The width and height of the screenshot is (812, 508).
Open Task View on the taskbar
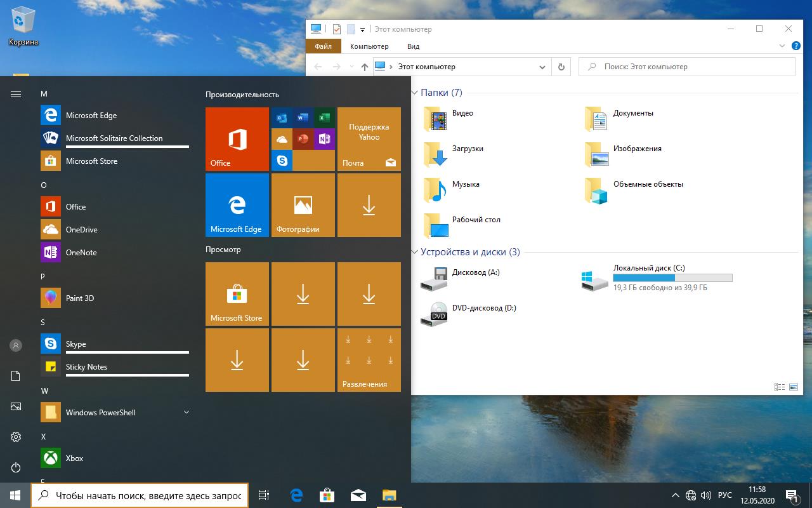tap(264, 495)
